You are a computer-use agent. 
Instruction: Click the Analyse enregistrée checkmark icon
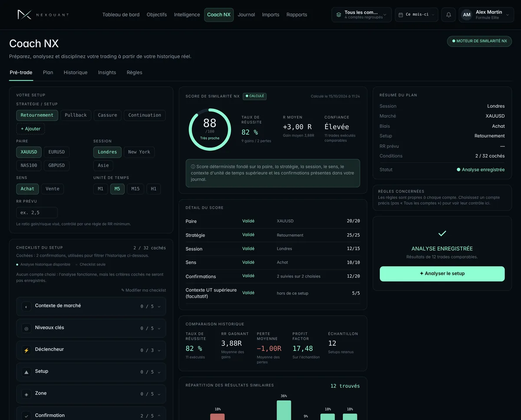[x=442, y=234]
